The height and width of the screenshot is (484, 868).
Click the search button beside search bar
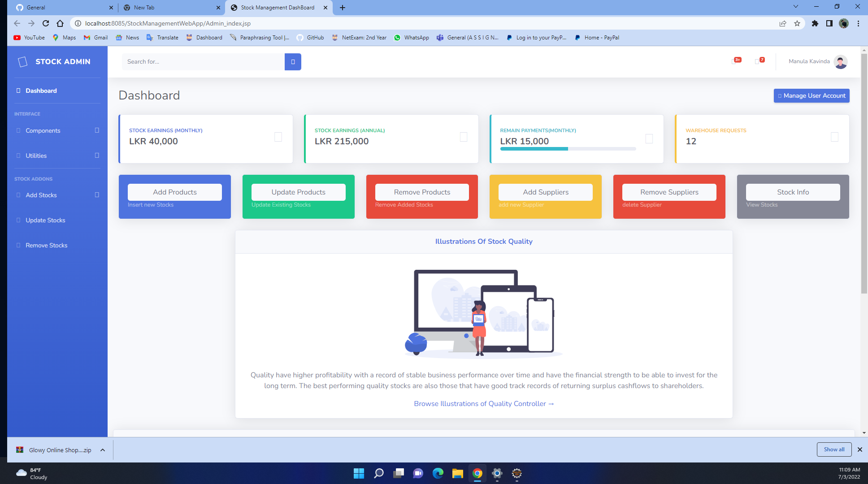[x=292, y=62]
